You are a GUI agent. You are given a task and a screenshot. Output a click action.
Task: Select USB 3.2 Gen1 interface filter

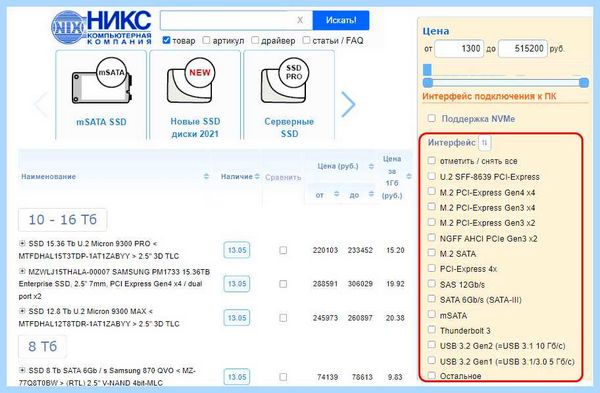(x=432, y=360)
